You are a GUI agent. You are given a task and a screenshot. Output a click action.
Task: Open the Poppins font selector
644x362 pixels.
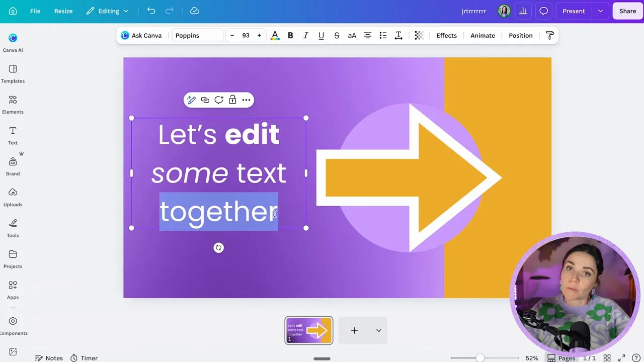pos(197,35)
